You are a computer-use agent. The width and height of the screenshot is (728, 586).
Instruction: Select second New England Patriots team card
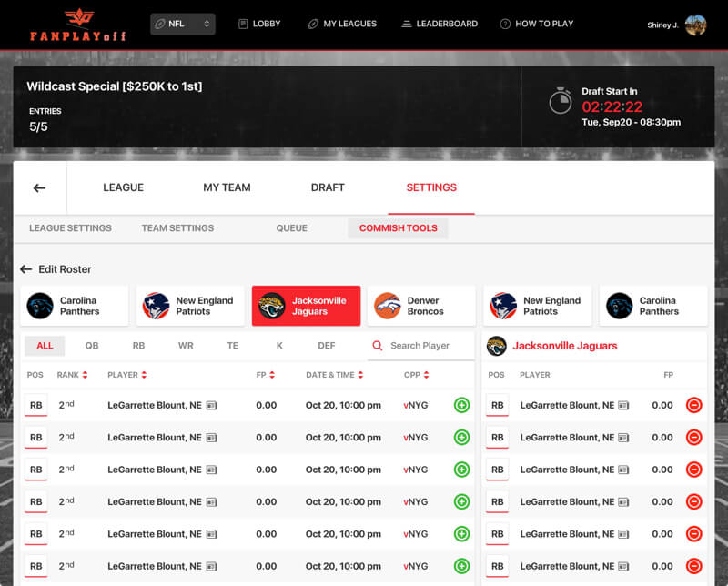[x=537, y=306]
